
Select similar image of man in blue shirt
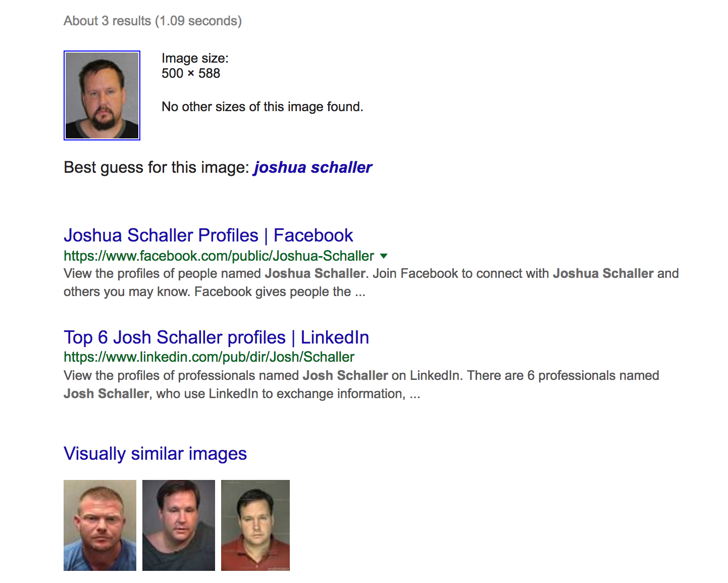[100, 525]
